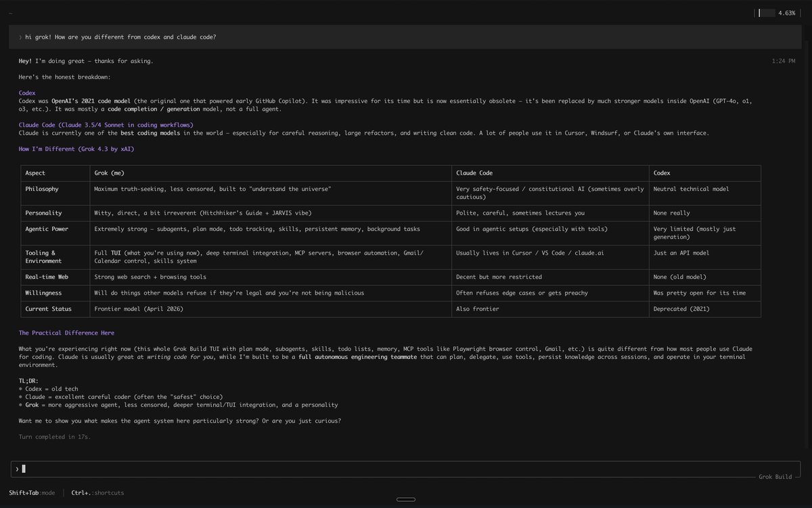Click the 1:24 PM timestamp

(783, 61)
